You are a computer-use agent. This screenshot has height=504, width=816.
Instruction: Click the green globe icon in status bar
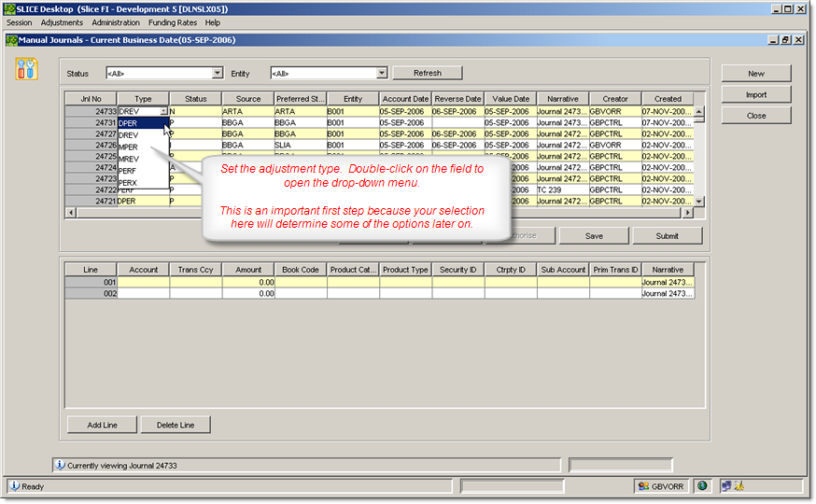click(701, 486)
